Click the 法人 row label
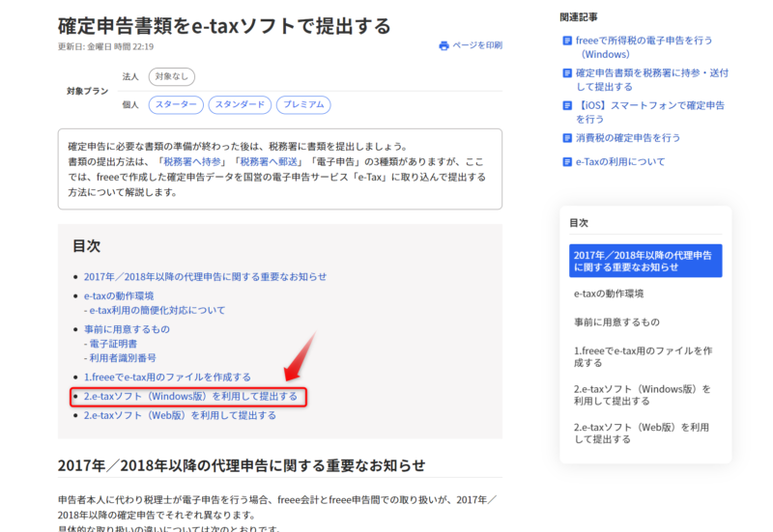Viewport: 773px width, 532px height. (x=130, y=76)
